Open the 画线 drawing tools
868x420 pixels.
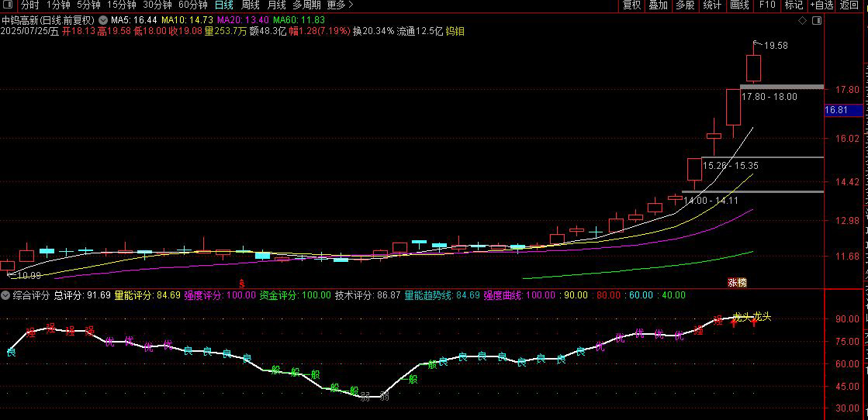pyautogui.click(x=739, y=5)
